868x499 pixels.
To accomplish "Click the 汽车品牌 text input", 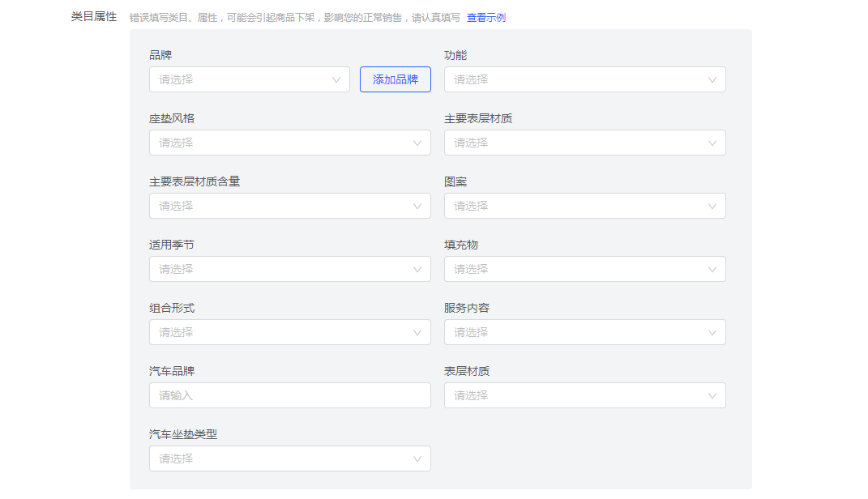I will point(289,395).
